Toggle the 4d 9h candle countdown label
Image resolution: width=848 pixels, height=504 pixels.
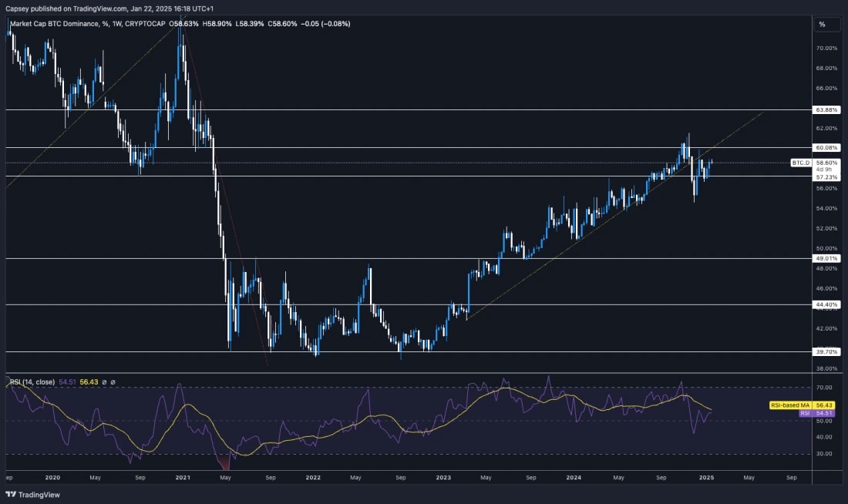pyautogui.click(x=823, y=171)
